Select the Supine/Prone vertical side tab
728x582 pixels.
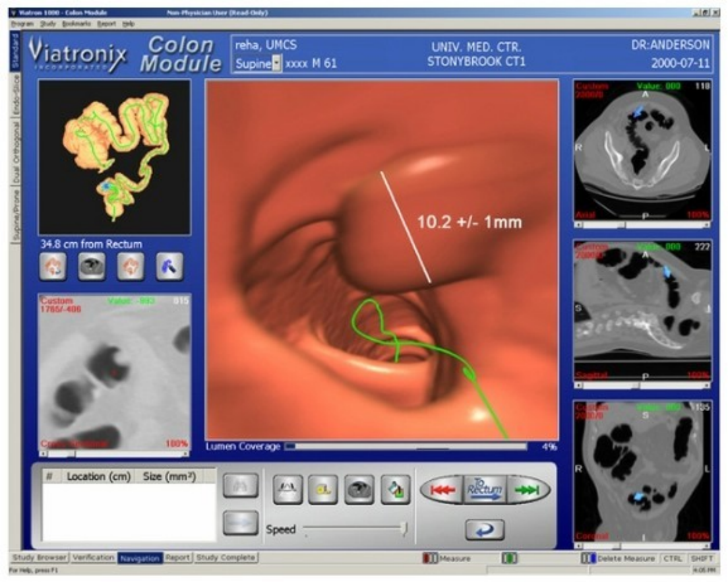point(16,214)
